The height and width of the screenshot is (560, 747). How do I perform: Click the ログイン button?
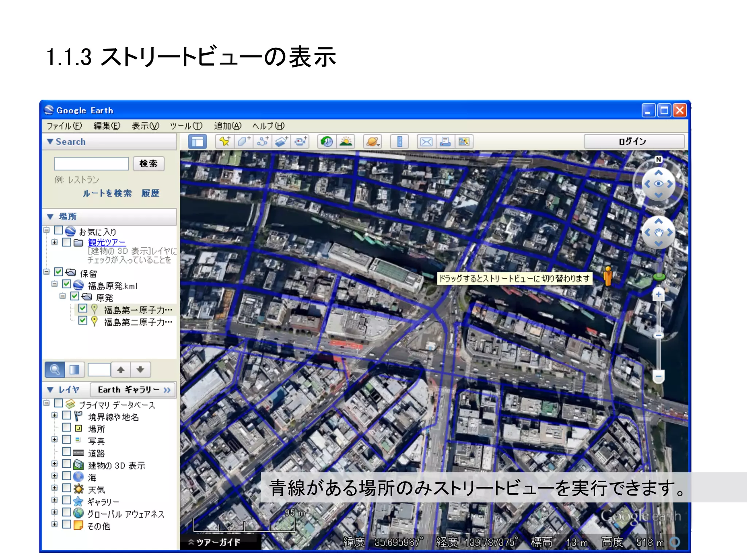634,141
